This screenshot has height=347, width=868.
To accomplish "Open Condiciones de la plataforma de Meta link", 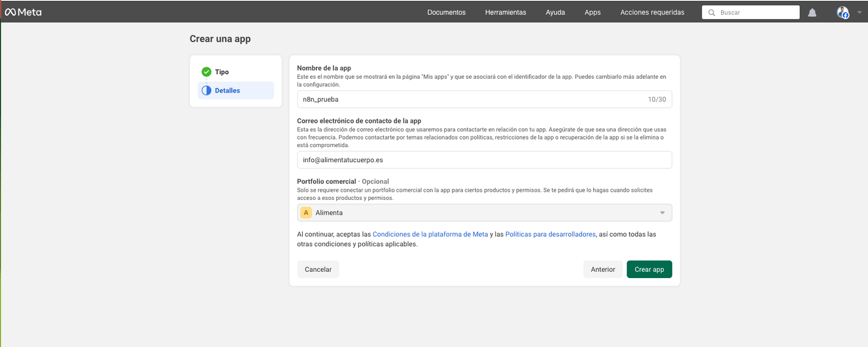I will tap(430, 234).
